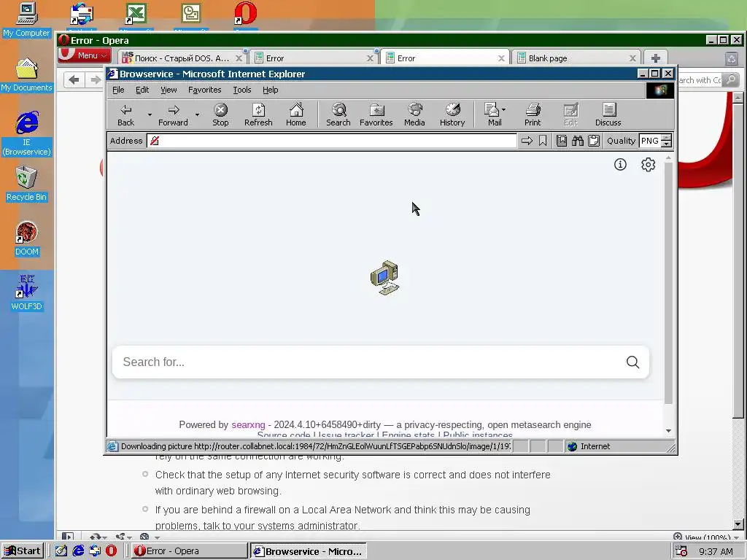Open the Forward button history dropdown arrow
The width and height of the screenshot is (747, 560).
(197, 114)
